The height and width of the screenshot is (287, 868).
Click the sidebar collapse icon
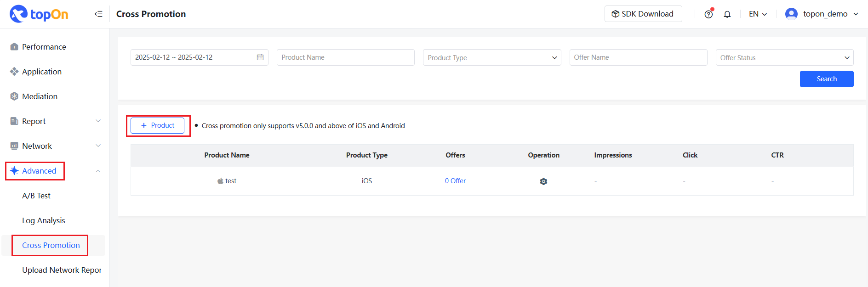[x=98, y=14]
